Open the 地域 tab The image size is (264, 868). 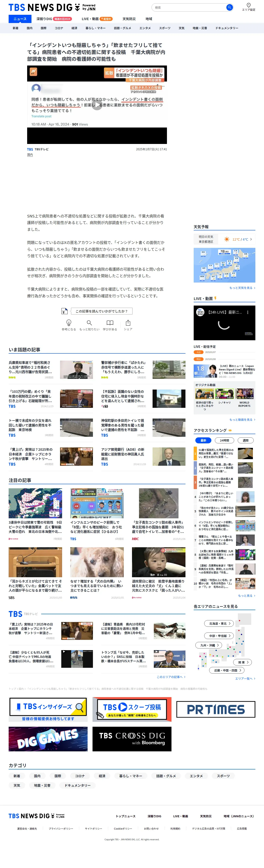[x=149, y=19]
